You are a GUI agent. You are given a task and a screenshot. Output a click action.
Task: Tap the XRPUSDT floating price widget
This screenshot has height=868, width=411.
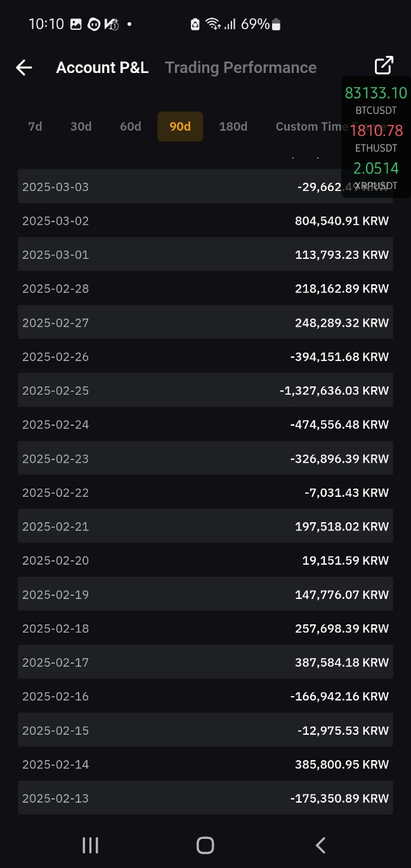click(x=376, y=176)
